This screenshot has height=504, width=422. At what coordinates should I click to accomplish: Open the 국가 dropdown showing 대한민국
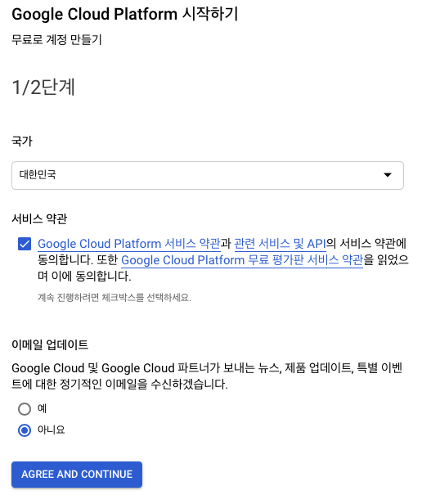coord(207,175)
